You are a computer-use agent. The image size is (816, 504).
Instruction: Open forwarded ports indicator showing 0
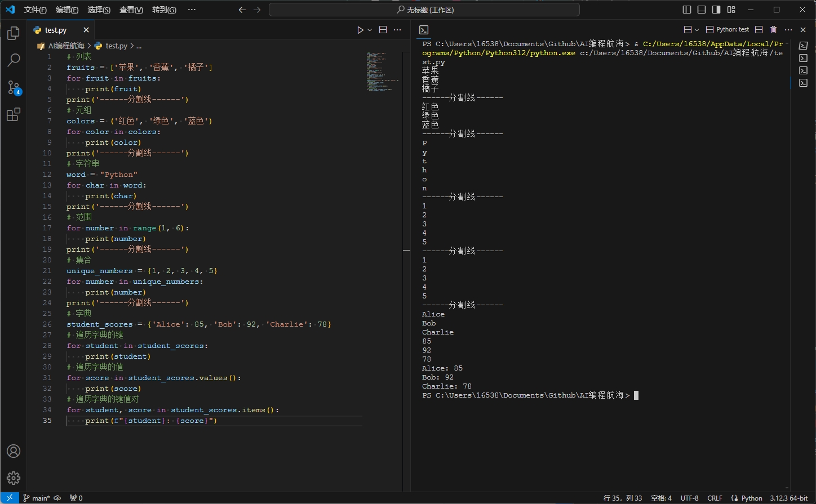point(76,498)
